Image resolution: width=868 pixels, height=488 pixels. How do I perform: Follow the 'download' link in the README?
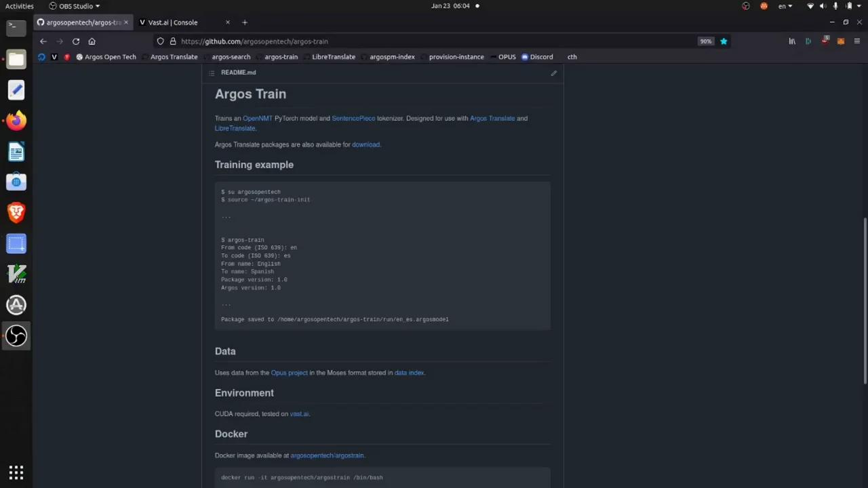366,144
